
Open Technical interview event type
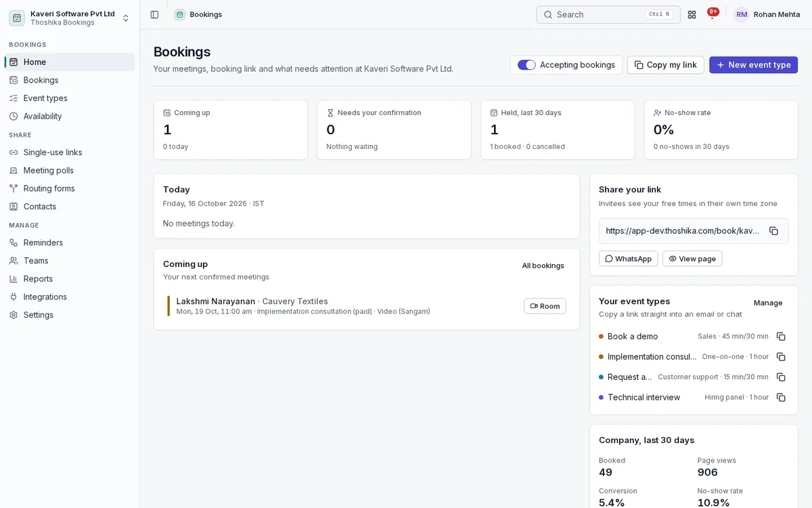pyautogui.click(x=644, y=398)
